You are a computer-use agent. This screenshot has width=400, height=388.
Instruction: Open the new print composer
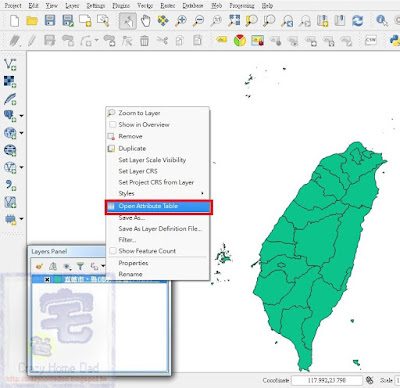pyautogui.click(x=85, y=21)
